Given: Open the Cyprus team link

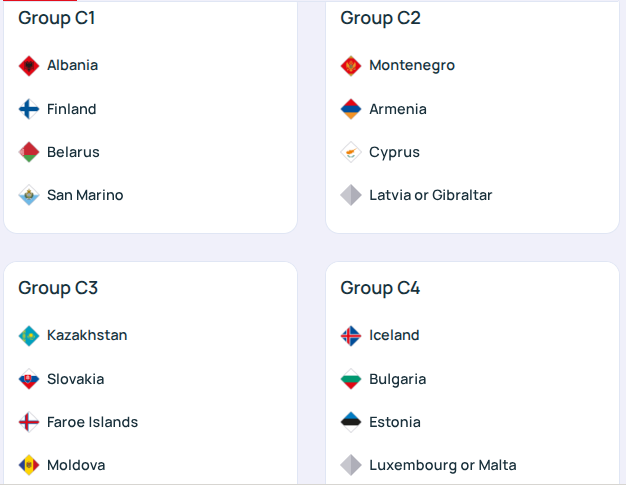Looking at the screenshot, I should (x=394, y=152).
